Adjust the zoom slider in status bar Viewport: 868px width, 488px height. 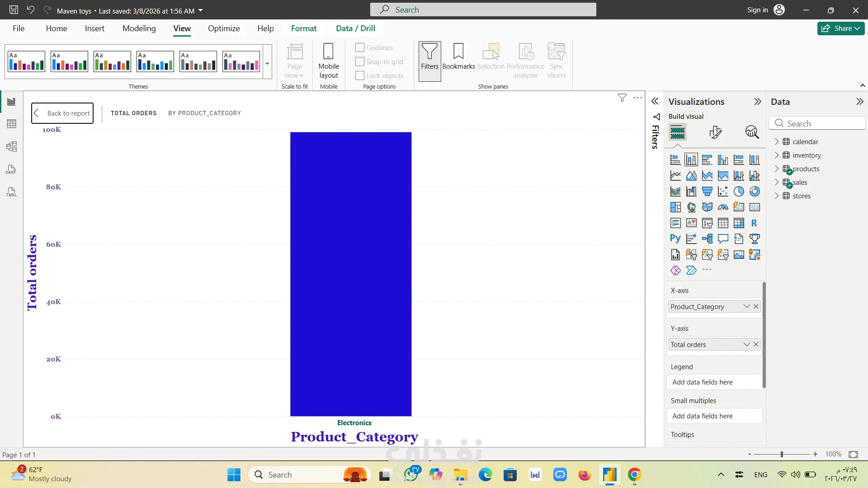[x=782, y=454]
